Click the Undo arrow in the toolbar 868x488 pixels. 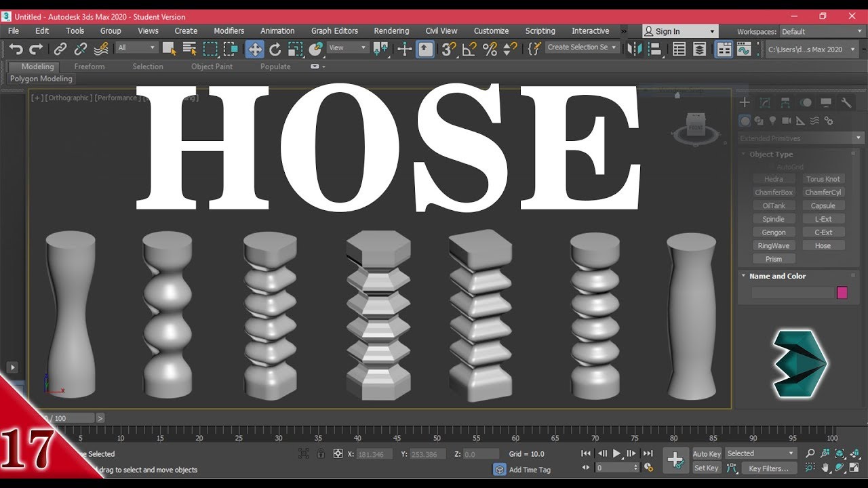pyautogui.click(x=16, y=49)
